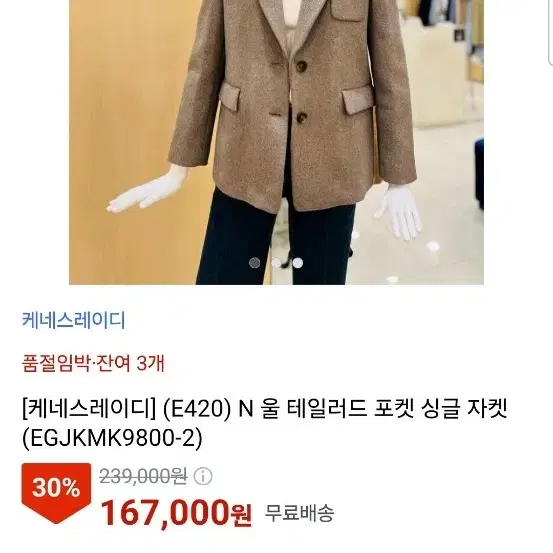This screenshot has width=553, height=553.
Task: Select the first dark carousel dot
Action: (255, 263)
